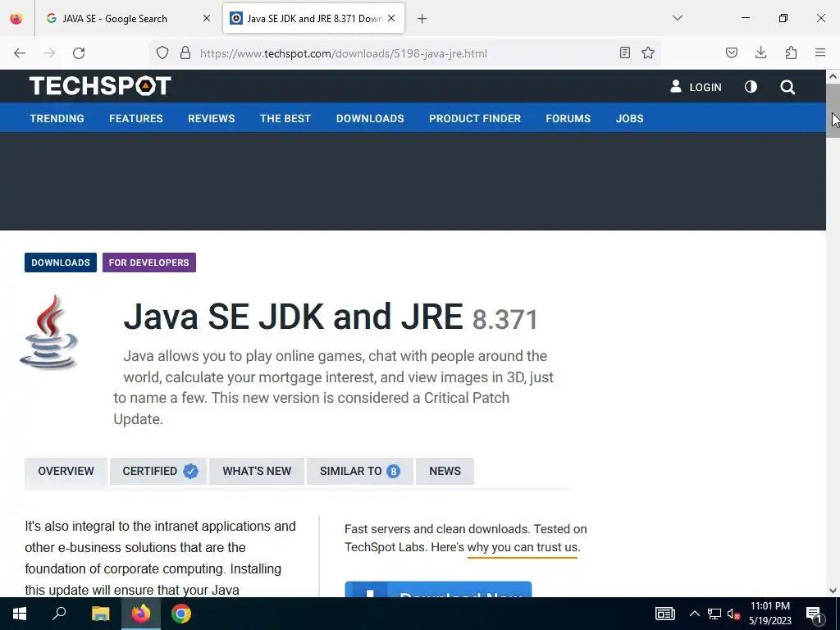The height and width of the screenshot is (630, 840).
Task: Click the site security padlock icon
Action: 185,53
